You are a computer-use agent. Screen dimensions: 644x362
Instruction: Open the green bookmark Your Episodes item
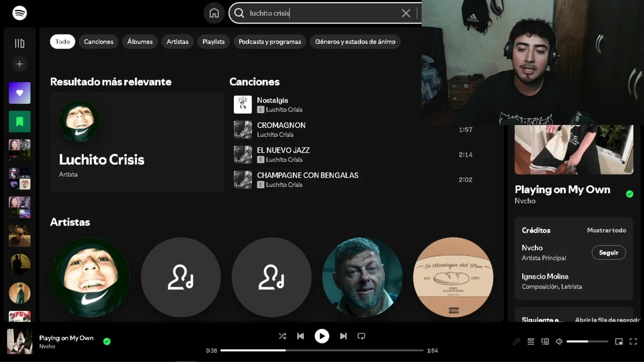click(x=20, y=121)
